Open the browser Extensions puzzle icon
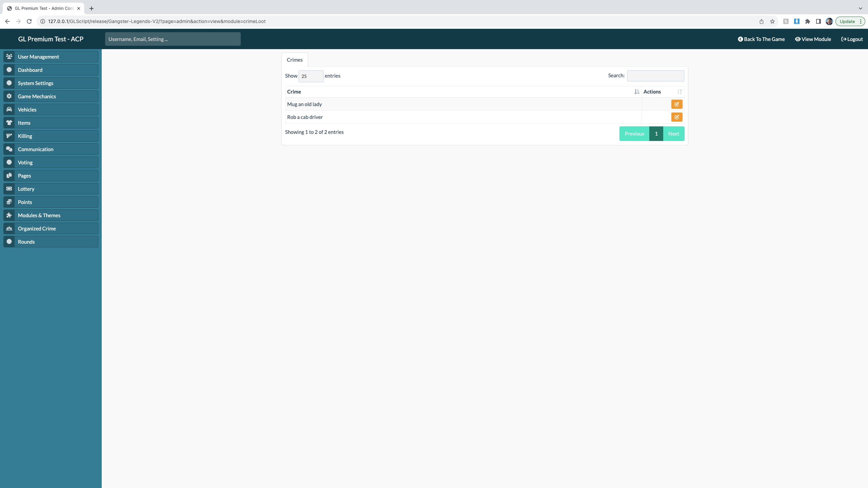 [x=808, y=21]
